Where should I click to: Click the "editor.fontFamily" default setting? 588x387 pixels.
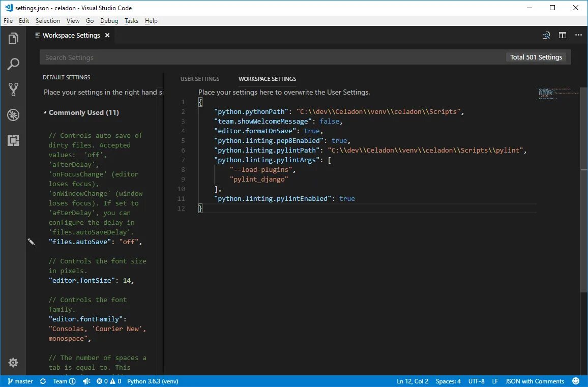(x=86, y=319)
